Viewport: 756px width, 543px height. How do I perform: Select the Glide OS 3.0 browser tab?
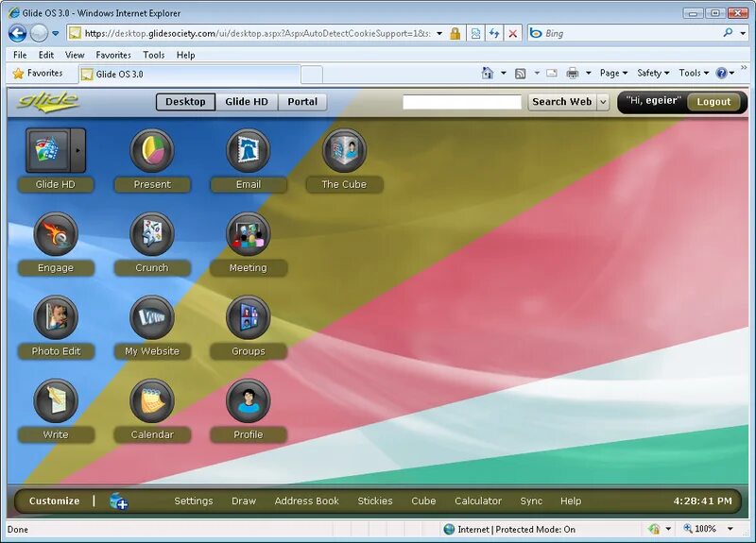pos(189,75)
